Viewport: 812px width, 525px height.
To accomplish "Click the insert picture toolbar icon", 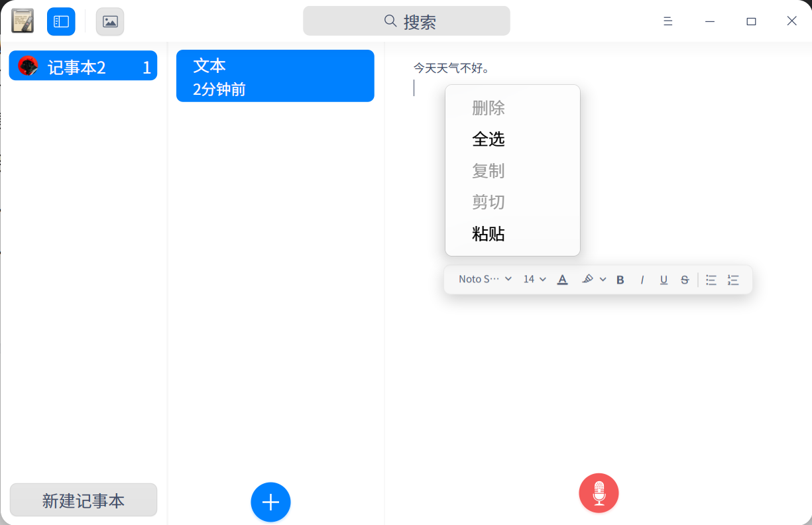I will click(110, 21).
